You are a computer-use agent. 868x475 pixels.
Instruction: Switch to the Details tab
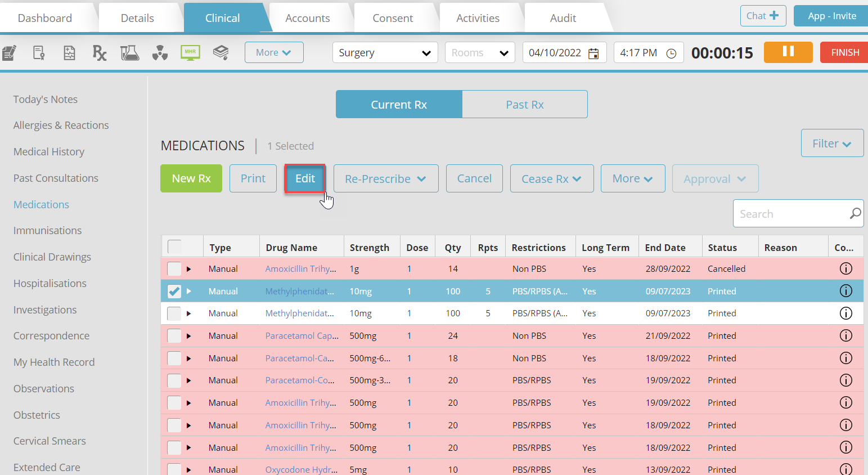point(137,18)
